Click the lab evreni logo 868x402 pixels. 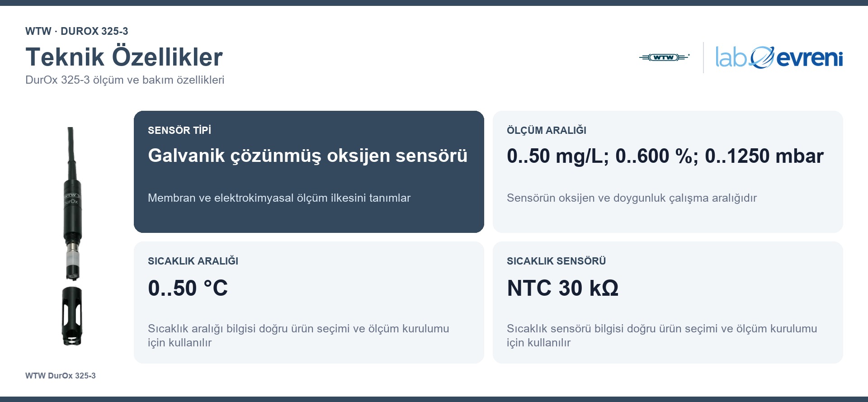779,57
